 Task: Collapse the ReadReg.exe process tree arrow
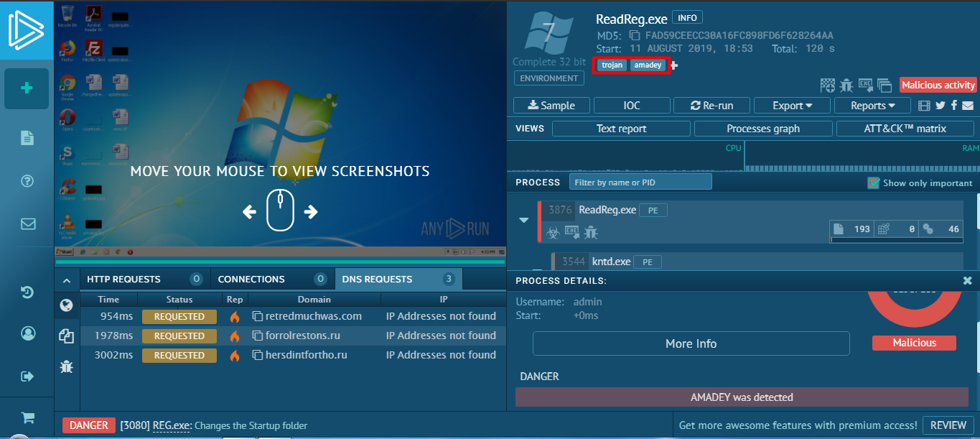pyautogui.click(x=524, y=220)
